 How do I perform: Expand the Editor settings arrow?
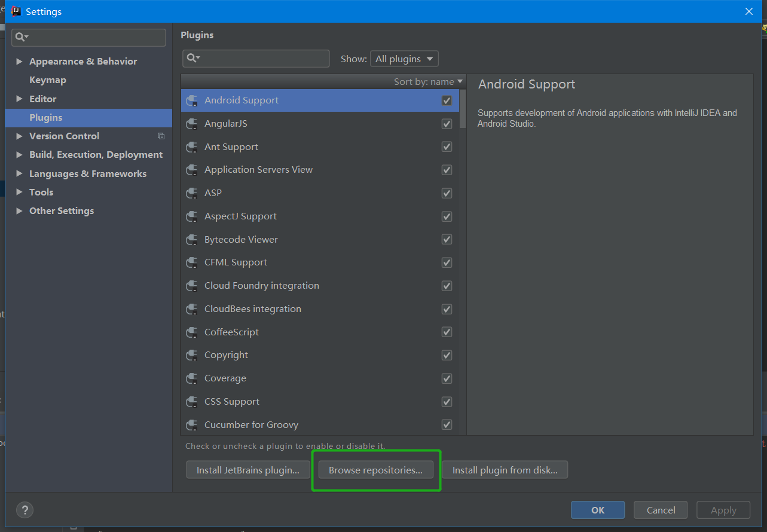click(x=19, y=99)
